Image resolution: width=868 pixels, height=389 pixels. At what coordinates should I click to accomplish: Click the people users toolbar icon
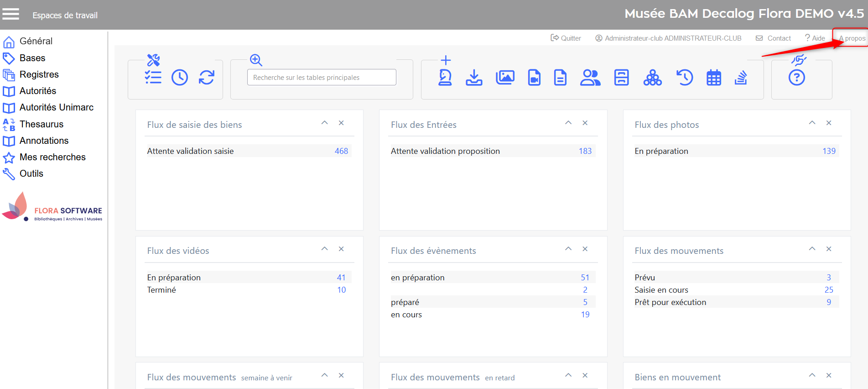click(590, 78)
